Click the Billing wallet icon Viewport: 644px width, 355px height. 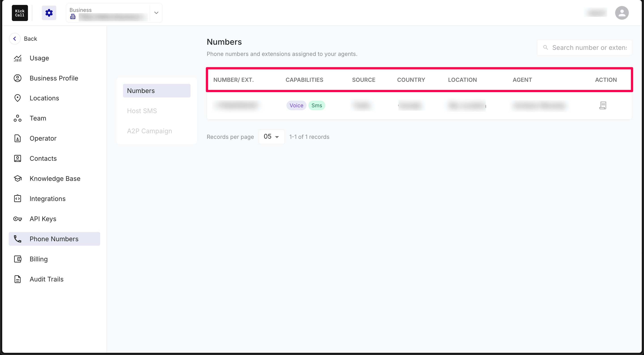[17, 259]
